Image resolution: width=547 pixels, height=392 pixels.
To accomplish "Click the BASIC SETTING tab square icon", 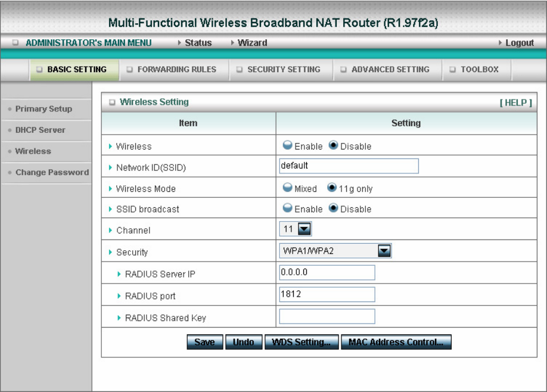I will pyautogui.click(x=39, y=69).
